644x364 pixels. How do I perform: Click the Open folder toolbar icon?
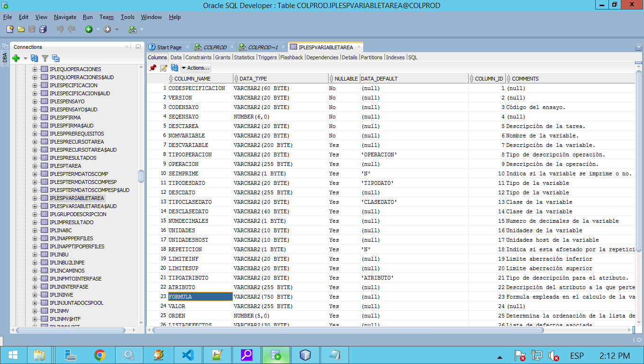21,29
